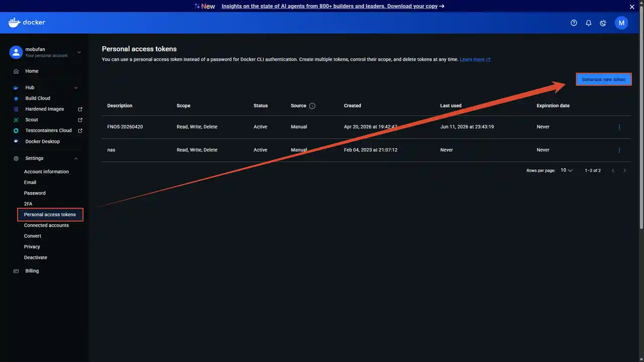Click the Scope column header

point(184,106)
